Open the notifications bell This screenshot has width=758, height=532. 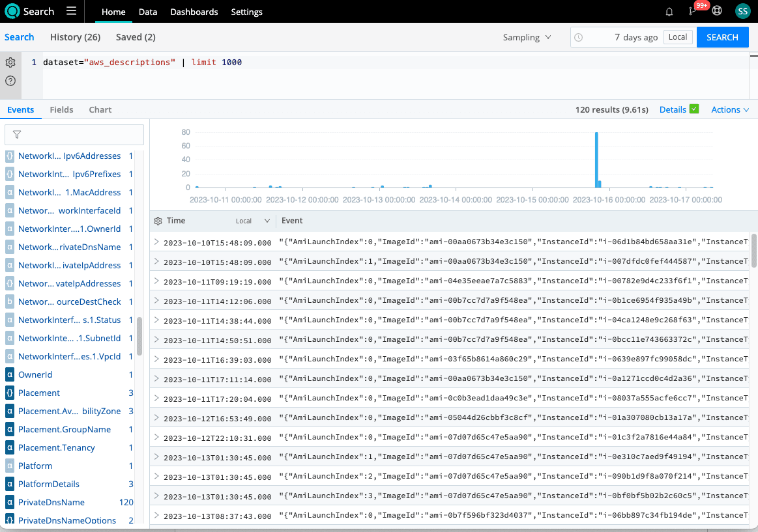tap(669, 12)
